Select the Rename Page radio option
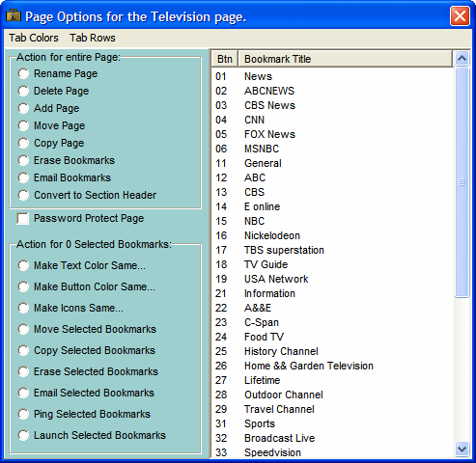Screen dimensions: 476x463 [23, 73]
